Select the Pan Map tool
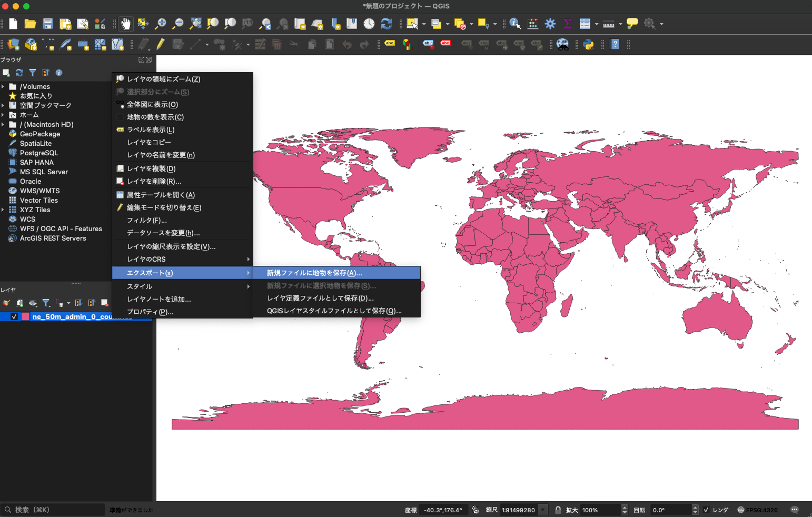The width and height of the screenshot is (812, 517). pos(125,24)
